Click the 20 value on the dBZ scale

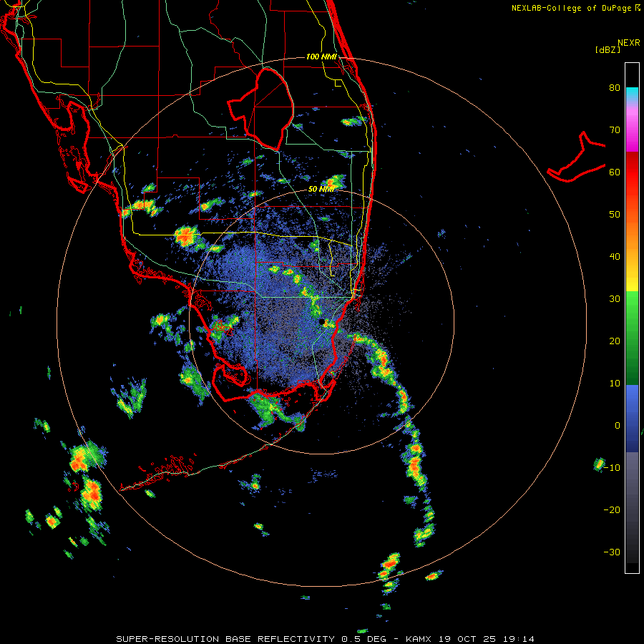(615, 341)
